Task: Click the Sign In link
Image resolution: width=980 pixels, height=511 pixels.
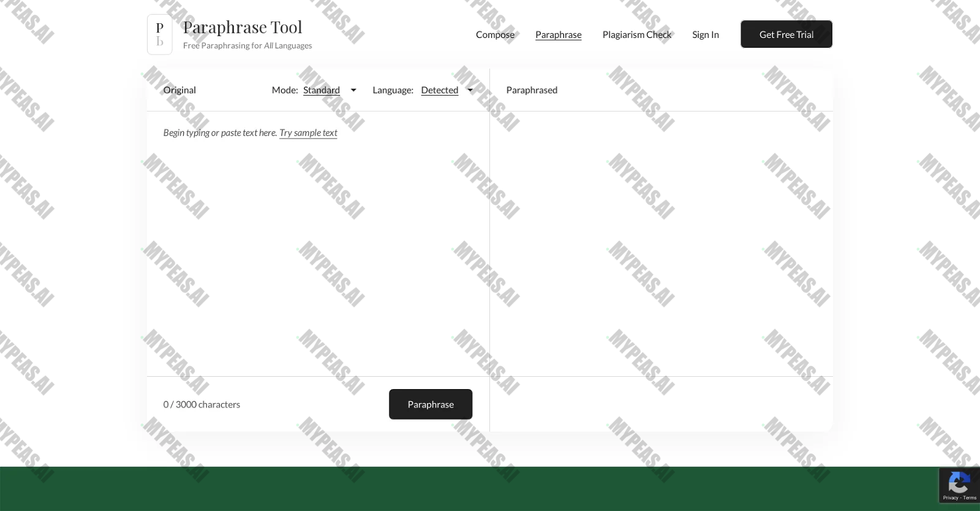Action: [706, 34]
